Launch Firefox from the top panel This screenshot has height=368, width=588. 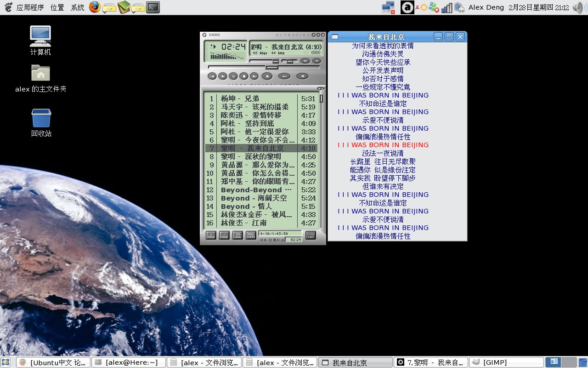pyautogui.click(x=95, y=7)
